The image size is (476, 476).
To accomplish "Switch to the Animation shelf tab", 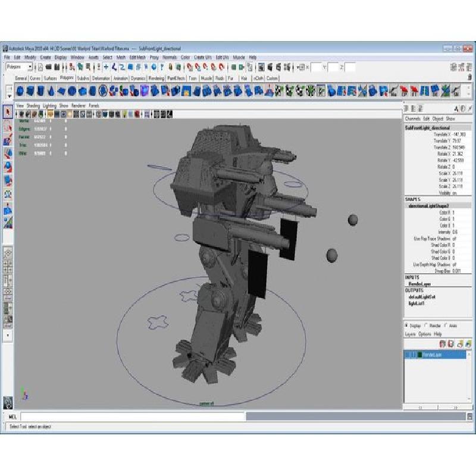I will pyautogui.click(x=121, y=79).
